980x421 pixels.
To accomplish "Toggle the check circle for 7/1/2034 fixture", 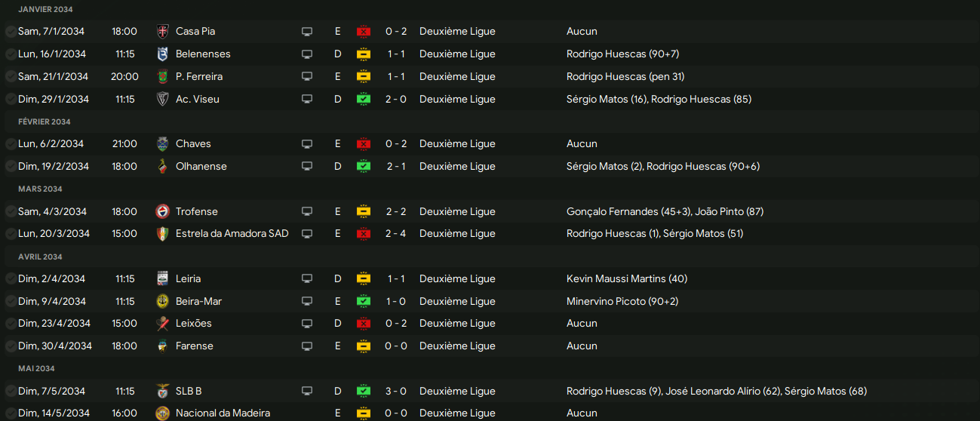I will click(x=11, y=32).
